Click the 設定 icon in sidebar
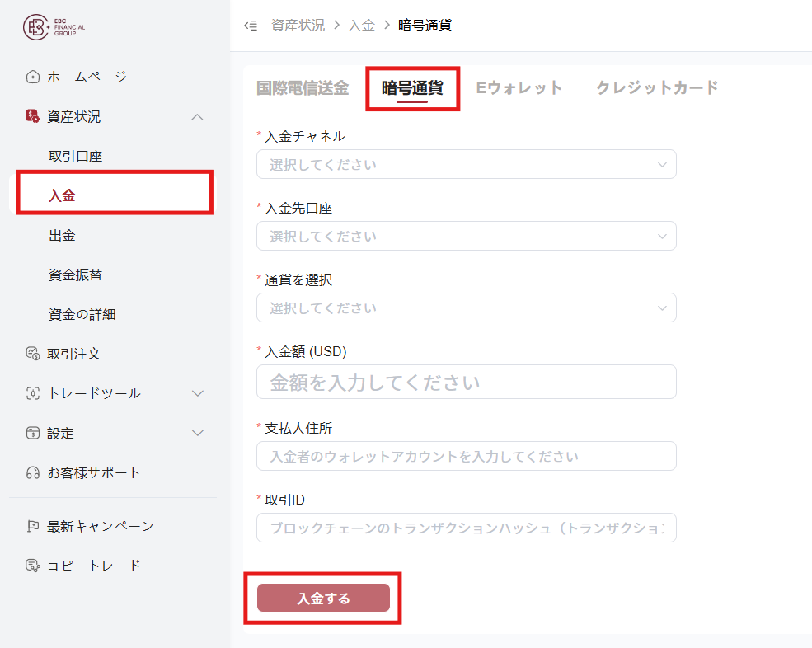812x648 pixels. coord(33,433)
